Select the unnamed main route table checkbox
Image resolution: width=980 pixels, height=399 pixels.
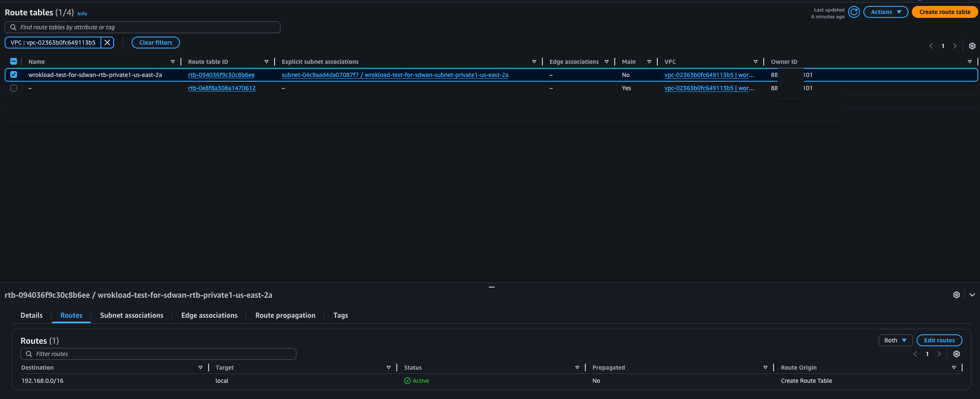(x=14, y=88)
